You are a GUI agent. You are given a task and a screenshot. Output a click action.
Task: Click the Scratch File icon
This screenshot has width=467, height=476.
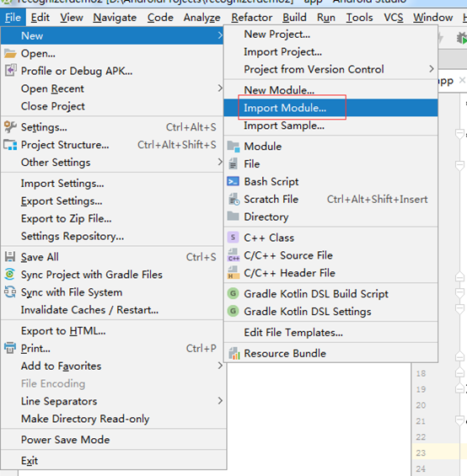233,199
